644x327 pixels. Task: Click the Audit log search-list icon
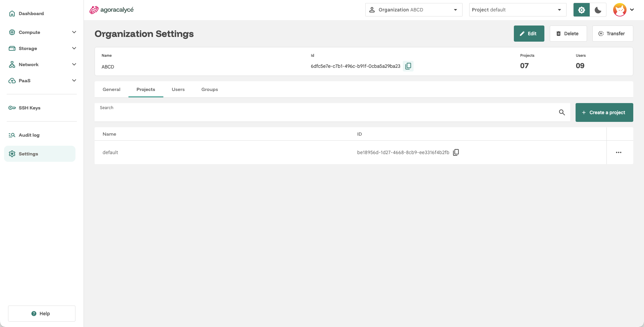[x=12, y=135]
